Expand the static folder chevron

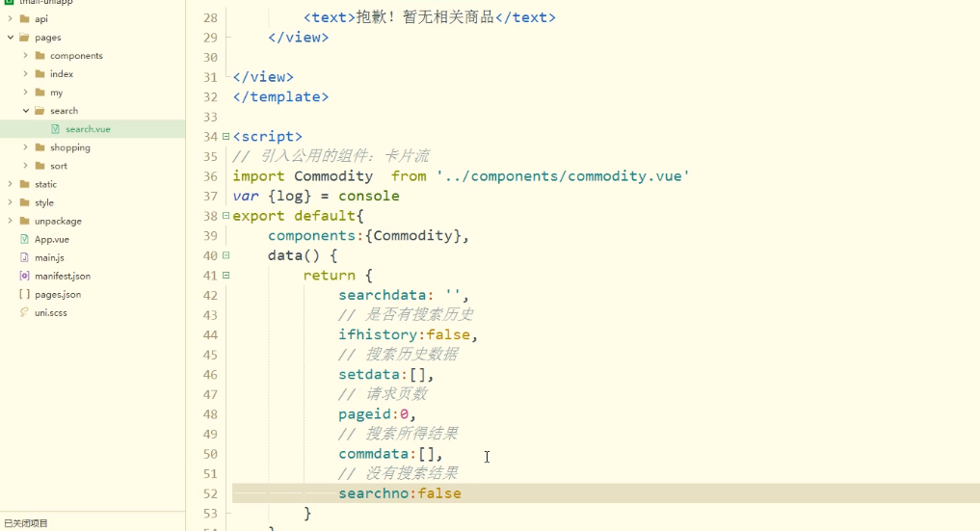tap(10, 184)
